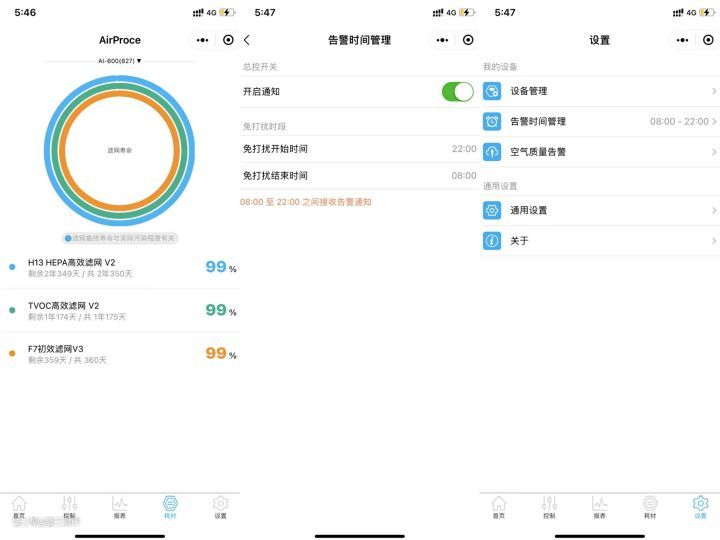Screen dimensions: 720x540
Task: Toggle the 开启通知 switch off
Action: (457, 92)
